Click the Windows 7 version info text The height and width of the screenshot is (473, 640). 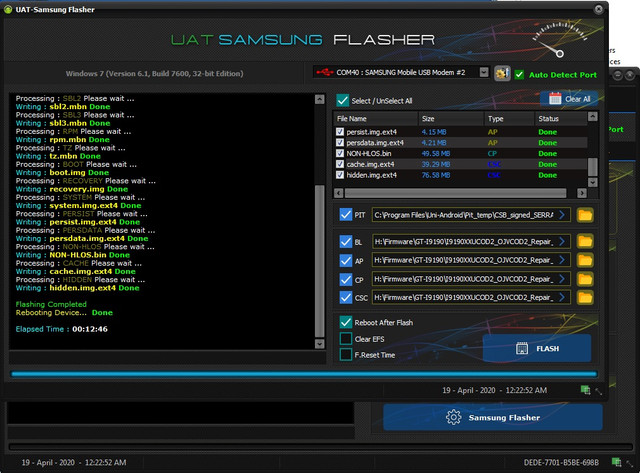(154, 73)
